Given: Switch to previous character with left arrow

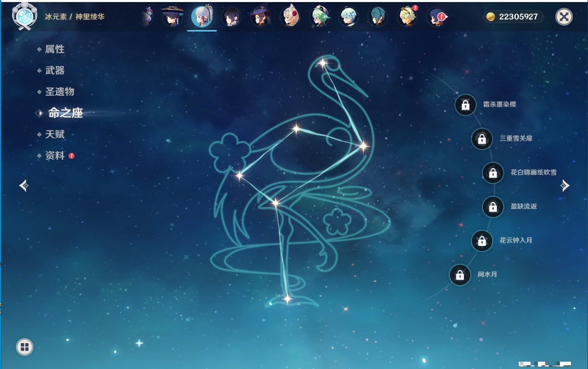Looking at the screenshot, I should (24, 186).
